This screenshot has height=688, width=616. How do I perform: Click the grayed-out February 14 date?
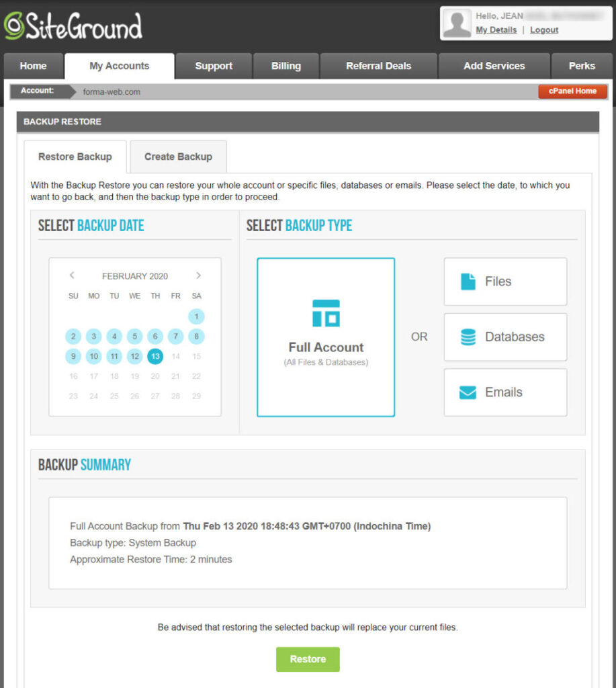[x=175, y=356]
